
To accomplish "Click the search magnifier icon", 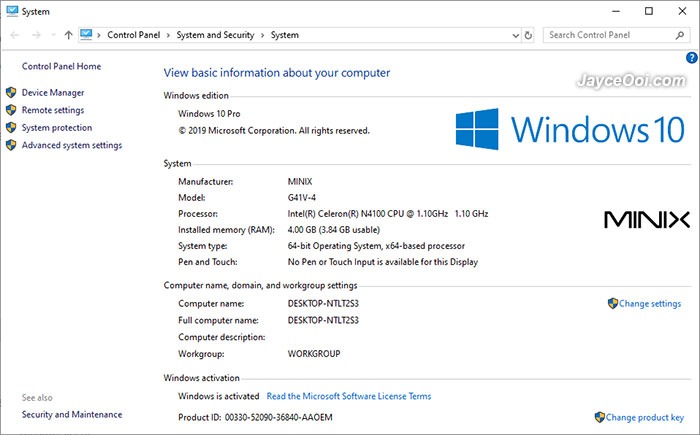I will coord(680,35).
